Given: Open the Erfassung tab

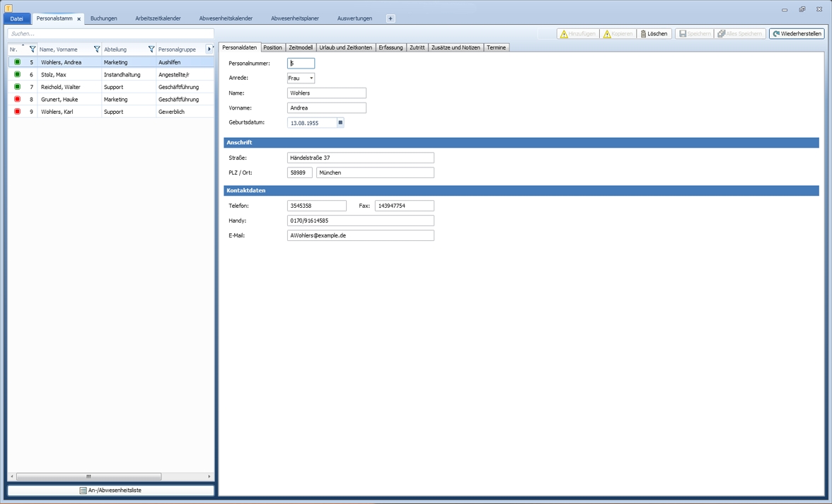Looking at the screenshot, I should click(x=391, y=47).
